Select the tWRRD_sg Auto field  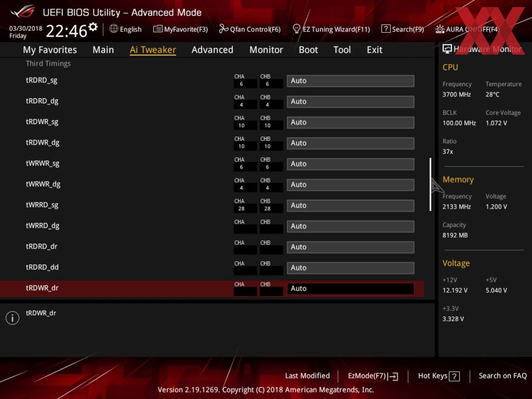click(x=350, y=205)
